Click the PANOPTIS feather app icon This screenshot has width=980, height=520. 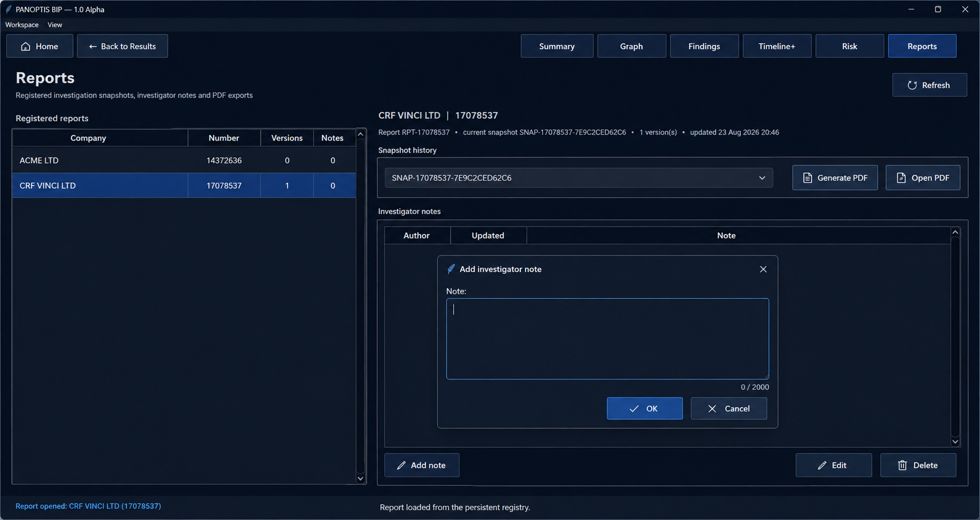(x=9, y=9)
